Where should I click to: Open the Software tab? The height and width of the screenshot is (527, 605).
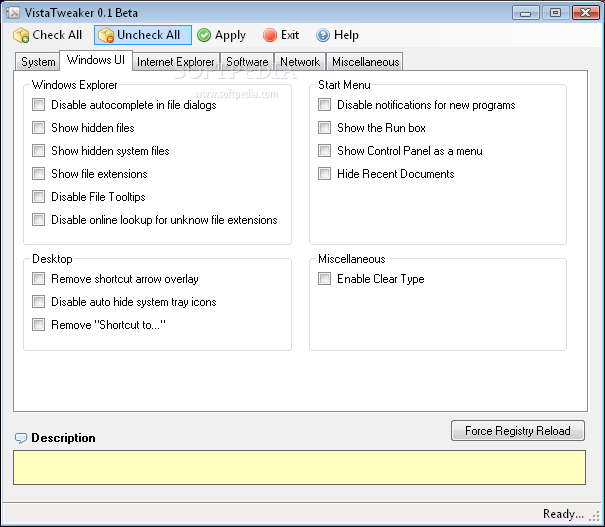pos(247,62)
